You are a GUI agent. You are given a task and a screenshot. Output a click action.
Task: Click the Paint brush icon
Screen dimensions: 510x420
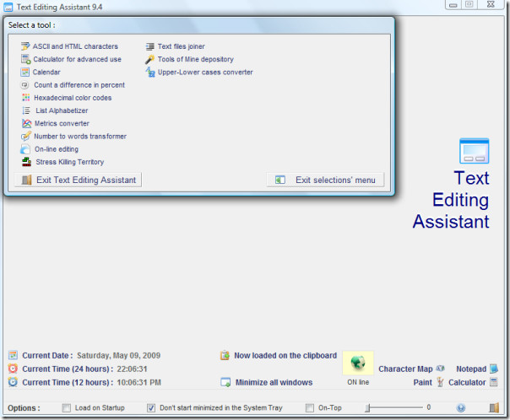[440, 382]
